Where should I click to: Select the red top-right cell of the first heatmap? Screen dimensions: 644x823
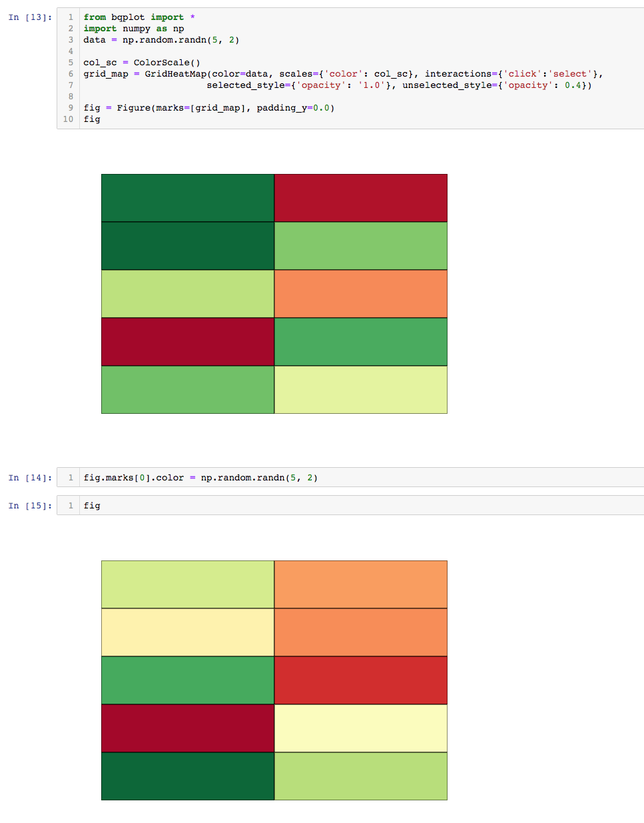point(360,197)
